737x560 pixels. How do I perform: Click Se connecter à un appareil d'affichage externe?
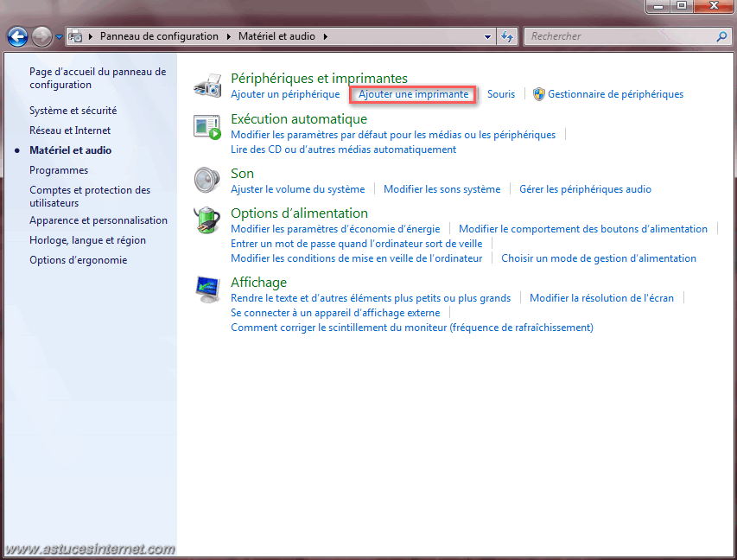[335, 313]
